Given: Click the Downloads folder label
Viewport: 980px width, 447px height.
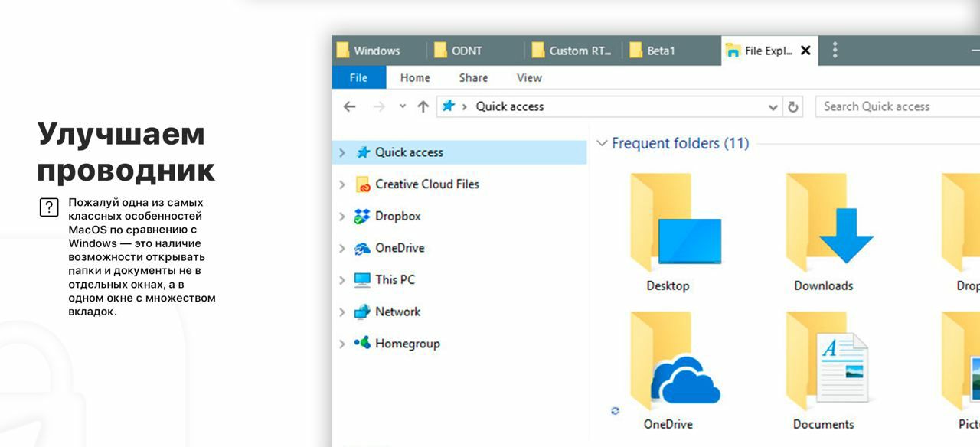Looking at the screenshot, I should coord(823,285).
